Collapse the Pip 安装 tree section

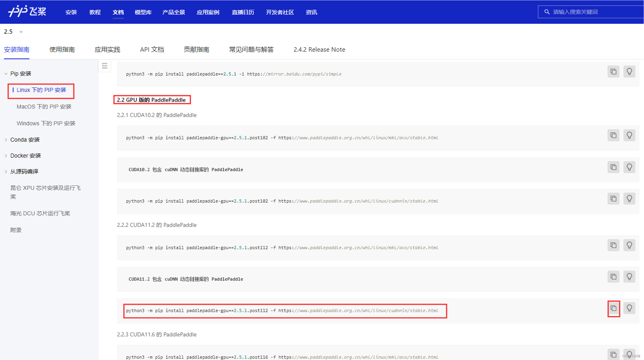click(x=6, y=74)
